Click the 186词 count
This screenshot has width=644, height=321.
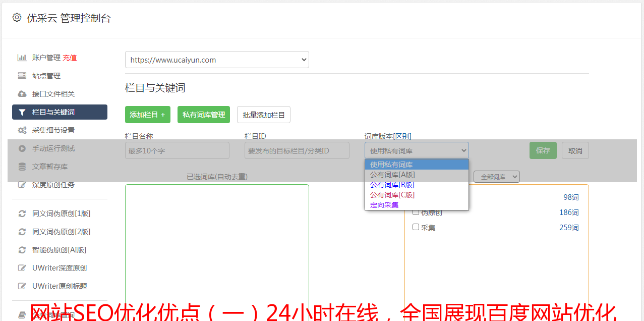coord(569,212)
